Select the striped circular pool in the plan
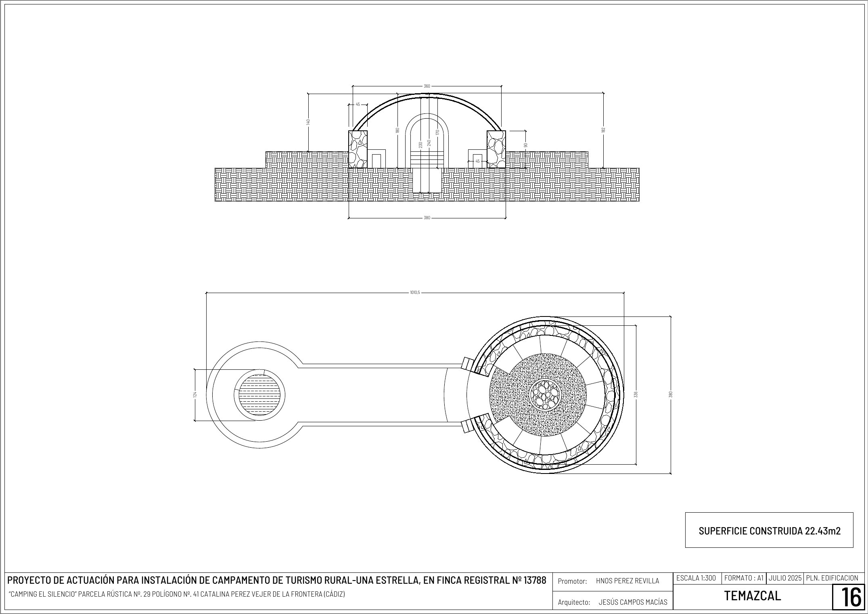 (260, 394)
